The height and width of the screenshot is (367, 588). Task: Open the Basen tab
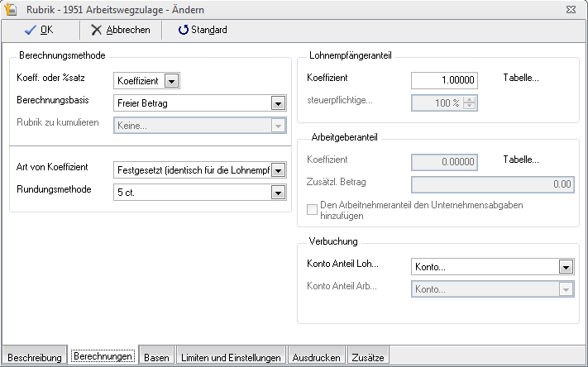pos(156,358)
